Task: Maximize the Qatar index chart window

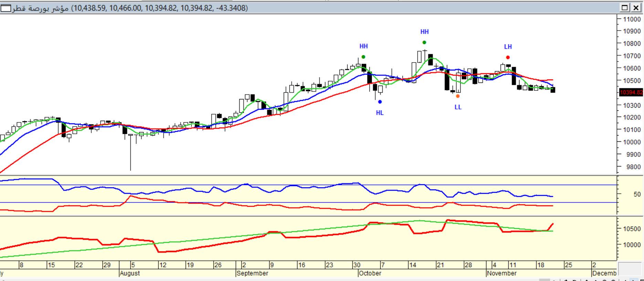Action: coord(624,8)
